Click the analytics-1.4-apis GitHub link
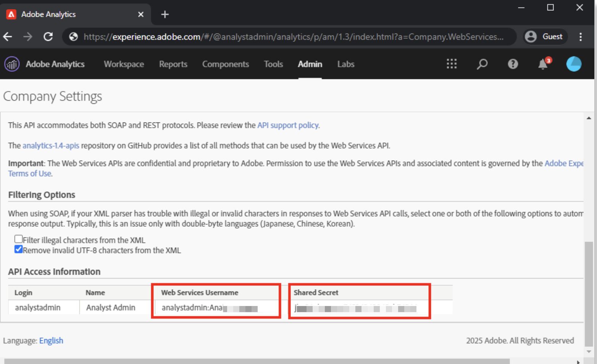The height and width of the screenshot is (364, 597). click(x=50, y=145)
